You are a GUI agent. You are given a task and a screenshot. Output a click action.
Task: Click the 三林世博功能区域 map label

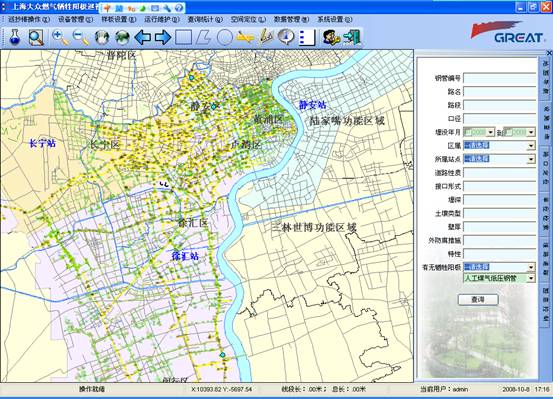[314, 227]
